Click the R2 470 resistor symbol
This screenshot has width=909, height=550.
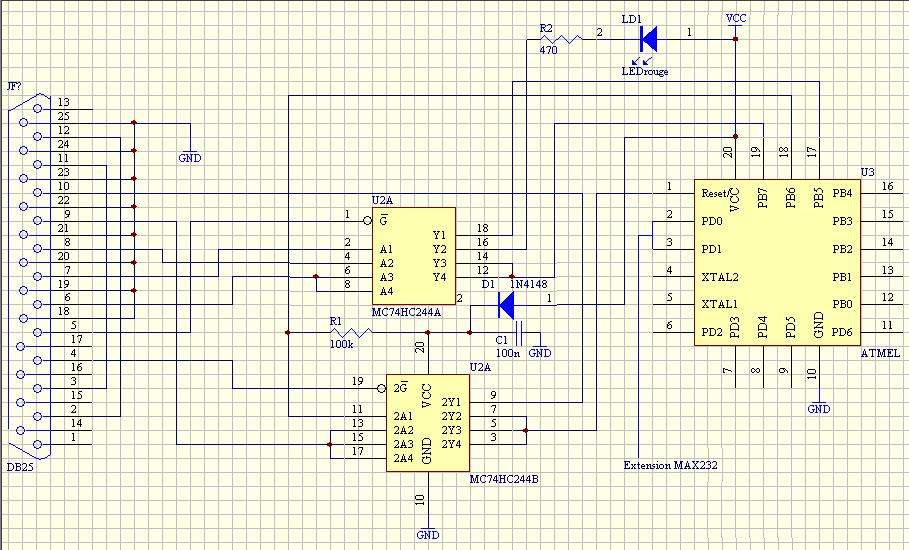561,39
